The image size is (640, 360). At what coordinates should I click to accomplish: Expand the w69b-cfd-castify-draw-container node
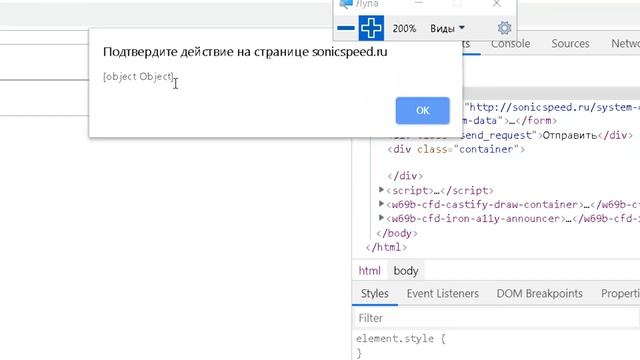381,204
